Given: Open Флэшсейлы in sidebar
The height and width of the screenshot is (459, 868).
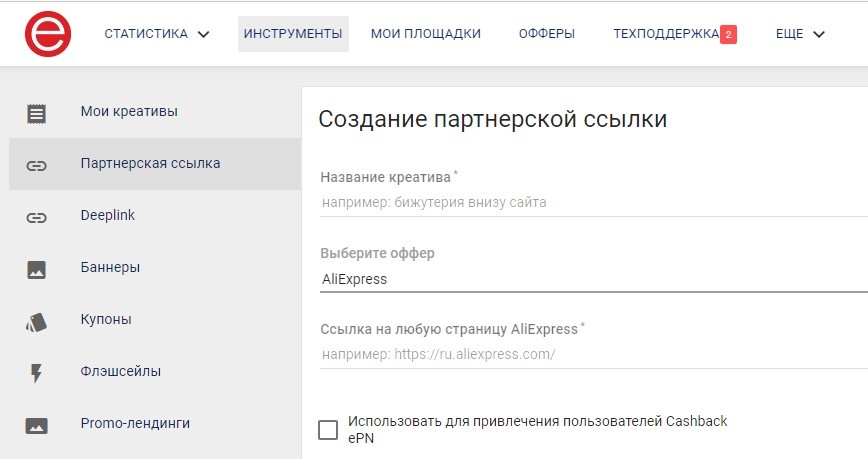Looking at the screenshot, I should pos(155,372).
